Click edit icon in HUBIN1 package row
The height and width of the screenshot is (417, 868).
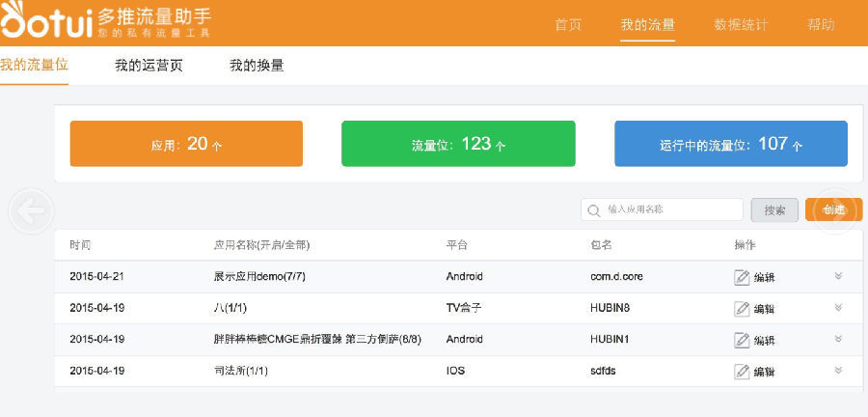coord(742,340)
